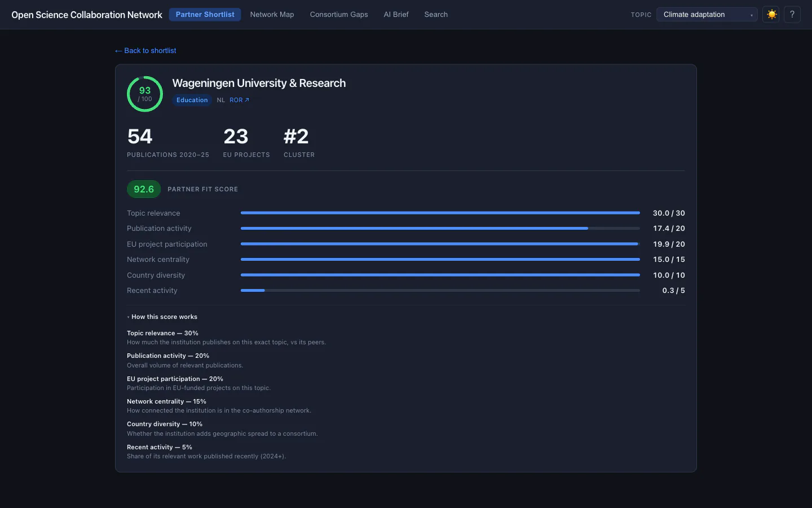Image resolution: width=812 pixels, height=508 pixels.
Task: Click the NL country code
Action: click(x=221, y=100)
